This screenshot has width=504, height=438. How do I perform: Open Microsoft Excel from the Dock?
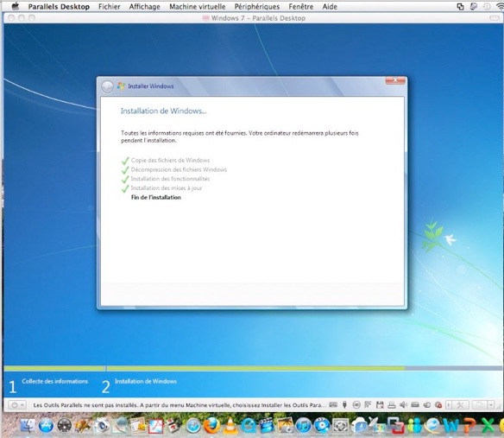[x=488, y=425]
